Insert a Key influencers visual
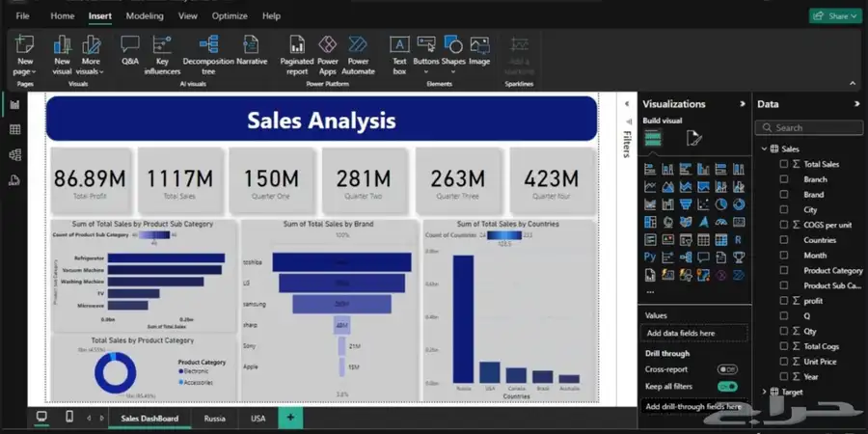 162,55
